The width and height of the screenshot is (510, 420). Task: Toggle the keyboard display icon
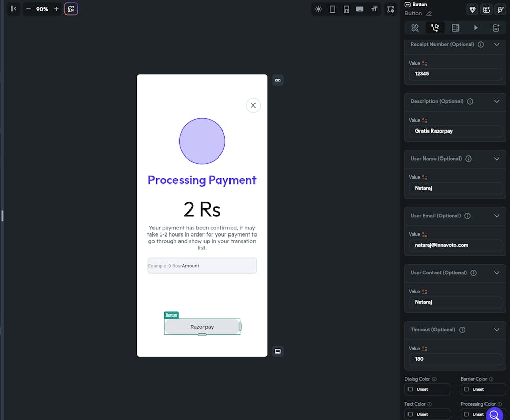pyautogui.click(x=360, y=9)
